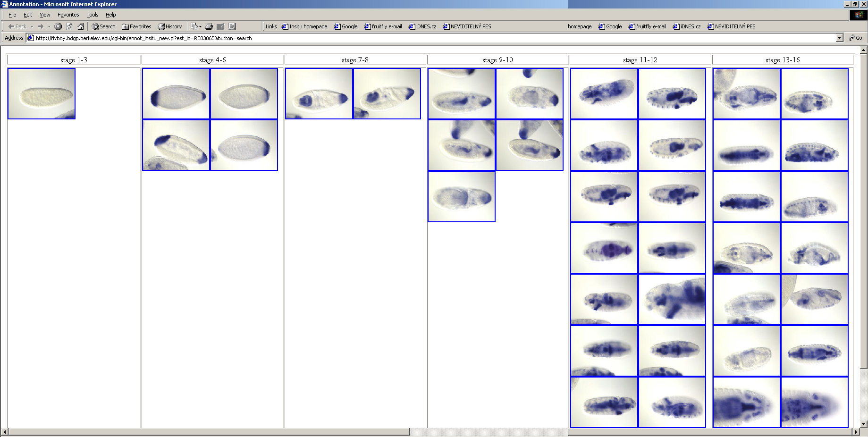Open the Favorites pane from the toolbar
This screenshot has height=437, width=868.
[136, 26]
